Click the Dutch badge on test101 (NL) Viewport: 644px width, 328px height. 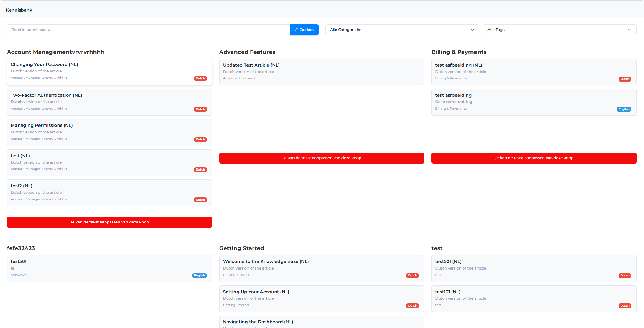click(625, 305)
